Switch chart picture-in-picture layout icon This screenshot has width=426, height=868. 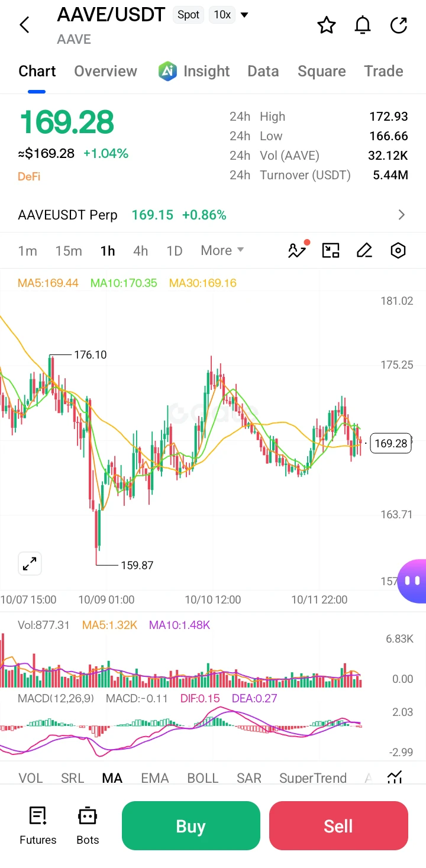click(x=331, y=250)
